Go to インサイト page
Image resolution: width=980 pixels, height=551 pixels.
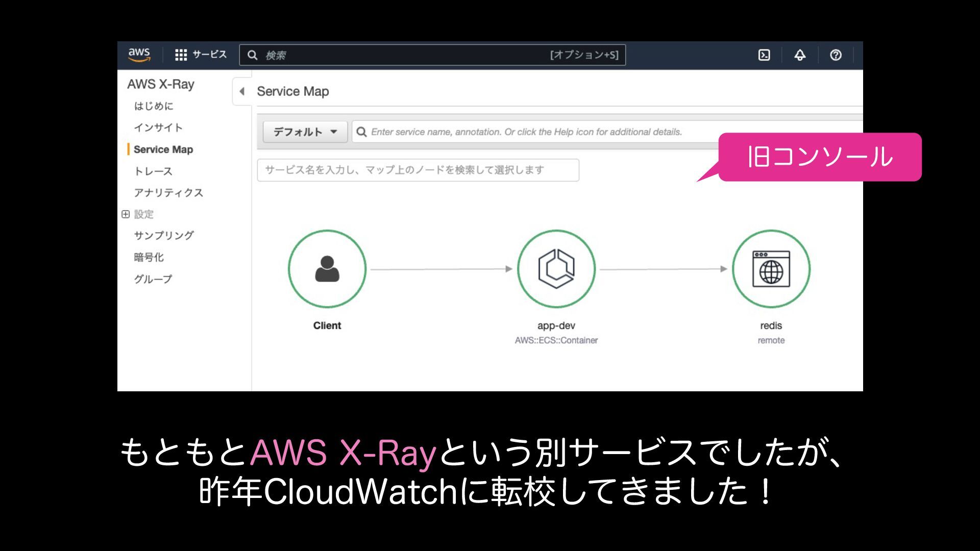pyautogui.click(x=158, y=128)
